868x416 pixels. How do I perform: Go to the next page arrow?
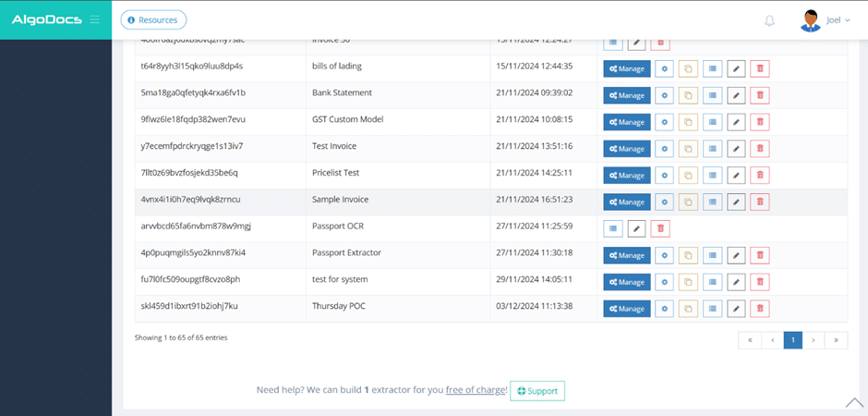pyautogui.click(x=814, y=340)
